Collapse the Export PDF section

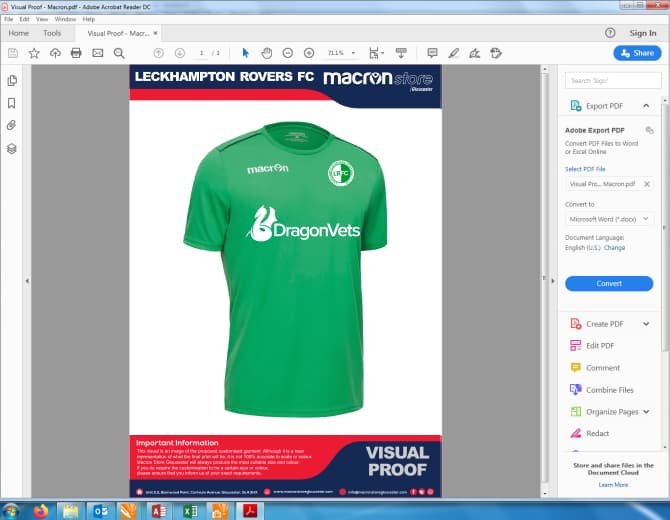click(646, 106)
